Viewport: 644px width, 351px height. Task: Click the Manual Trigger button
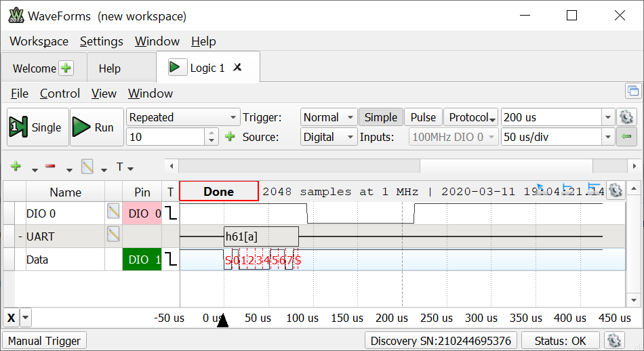point(44,341)
